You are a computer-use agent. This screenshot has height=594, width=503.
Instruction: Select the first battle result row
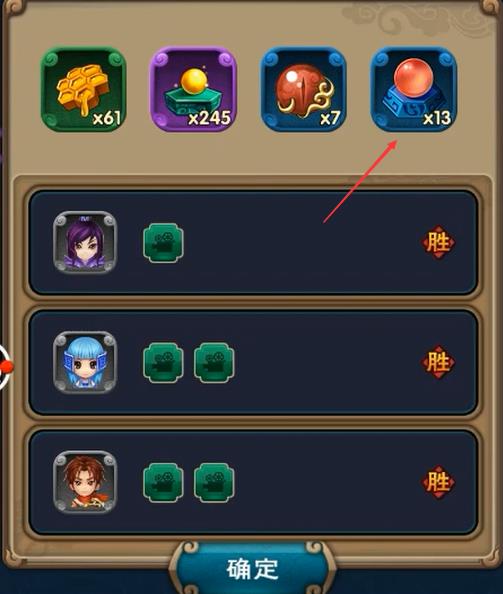253,242
